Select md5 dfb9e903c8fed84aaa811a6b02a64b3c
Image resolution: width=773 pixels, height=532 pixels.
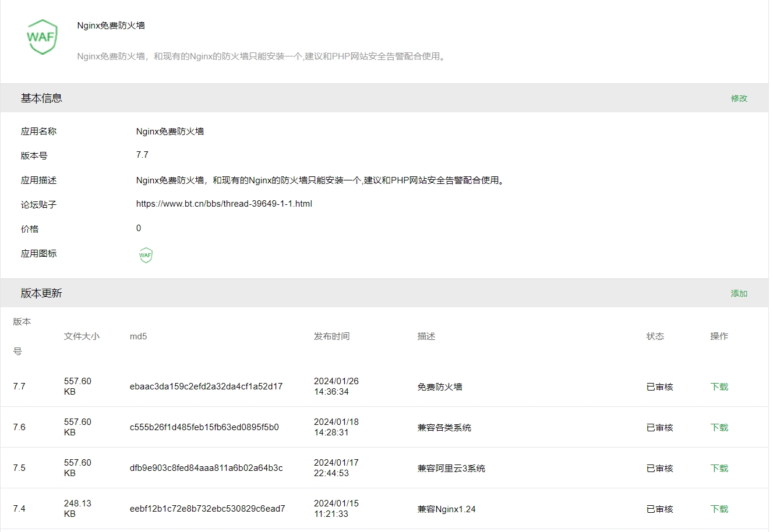[206, 468]
